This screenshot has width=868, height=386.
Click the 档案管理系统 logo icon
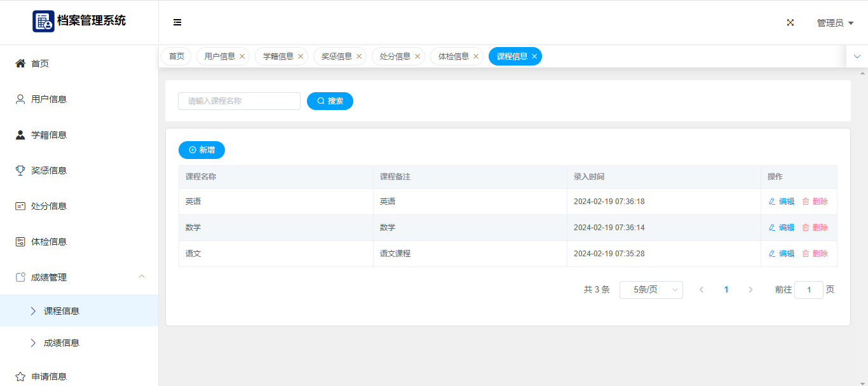coord(43,21)
